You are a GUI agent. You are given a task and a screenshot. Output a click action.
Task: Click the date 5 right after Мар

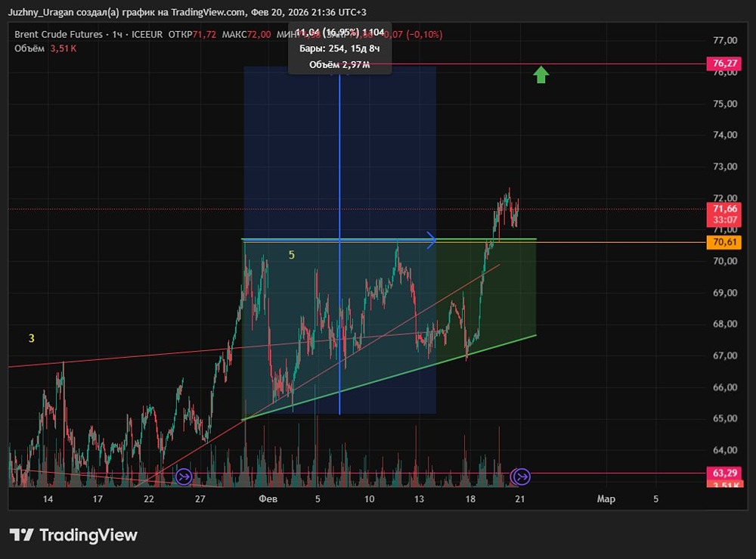click(655, 498)
